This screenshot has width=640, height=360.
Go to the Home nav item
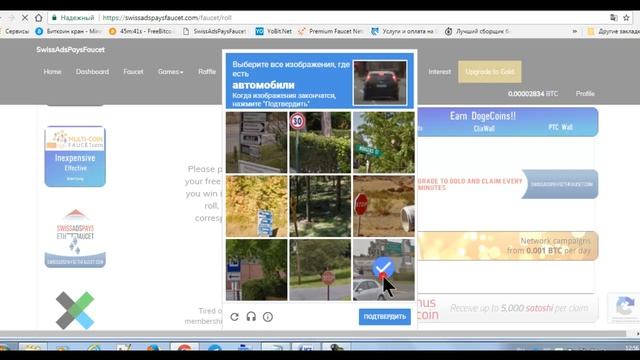tap(52, 71)
